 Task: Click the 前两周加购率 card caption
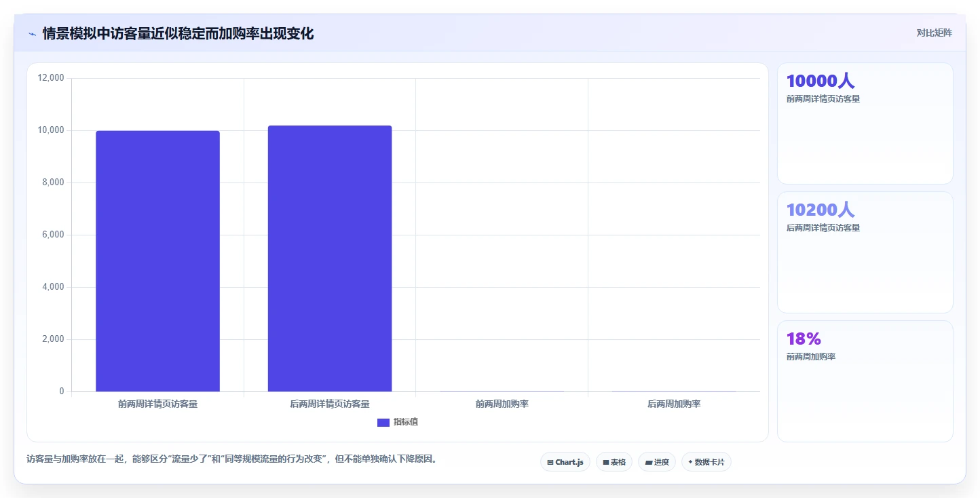pyautogui.click(x=811, y=357)
